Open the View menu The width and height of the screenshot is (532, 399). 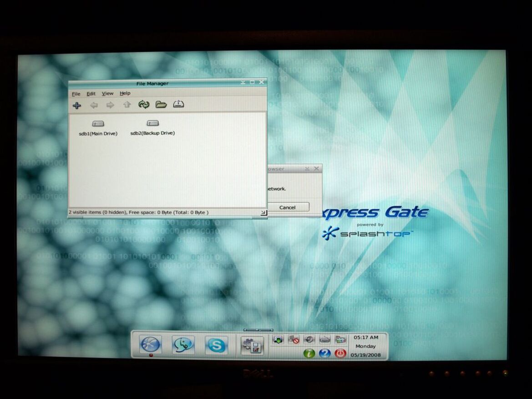pyautogui.click(x=107, y=93)
